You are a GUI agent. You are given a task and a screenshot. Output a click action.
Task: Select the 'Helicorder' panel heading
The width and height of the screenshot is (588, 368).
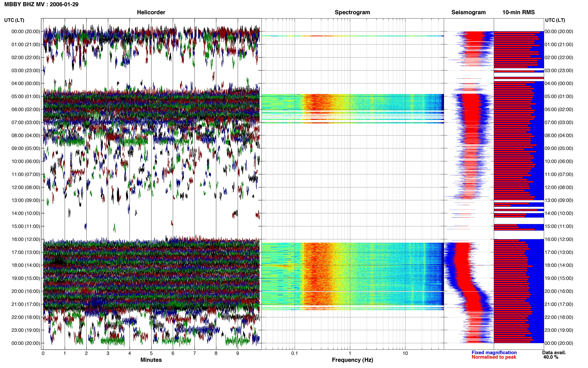[x=151, y=12]
